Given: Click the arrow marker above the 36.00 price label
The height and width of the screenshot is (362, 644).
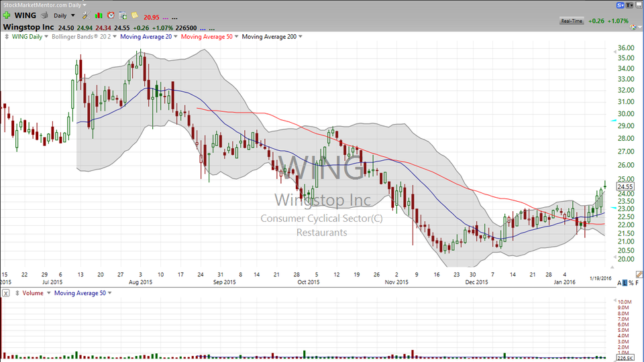Looking at the screenshot, I should click(615, 52).
